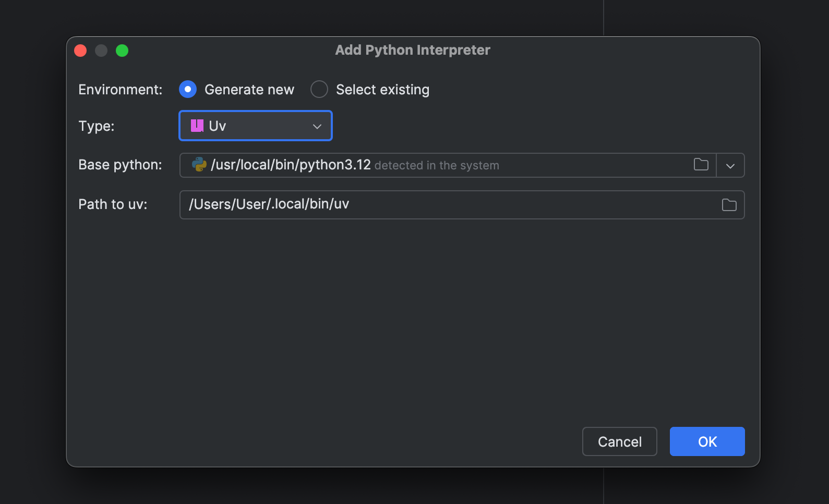Expand the Base python interpreter list arrow
Viewport: 829px width, 504px height.
click(x=730, y=166)
